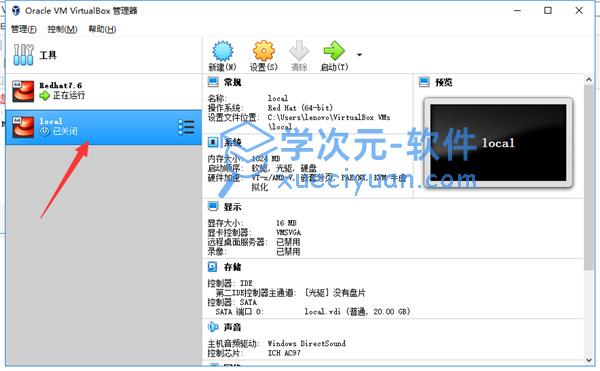Open the local VM list menu icon
Screen dimensions: 600x371
click(186, 127)
